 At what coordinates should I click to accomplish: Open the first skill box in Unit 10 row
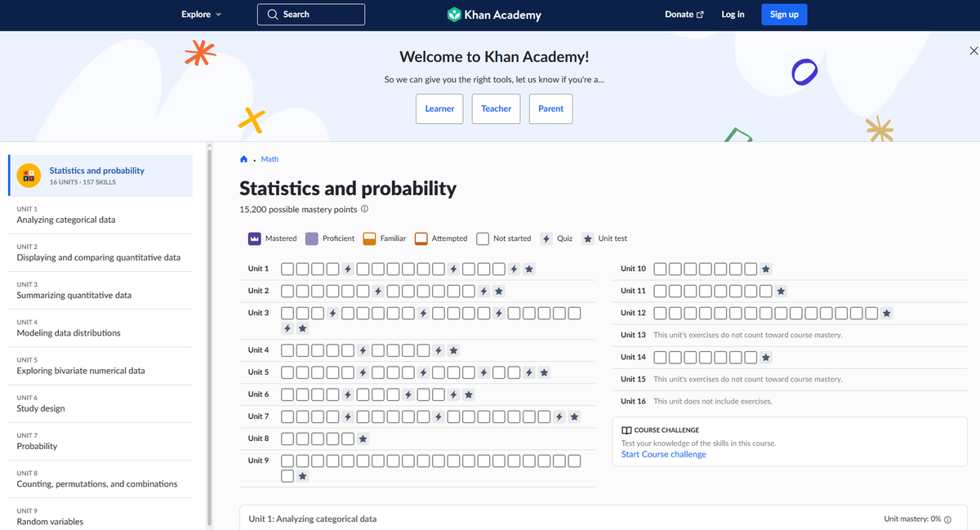point(661,269)
